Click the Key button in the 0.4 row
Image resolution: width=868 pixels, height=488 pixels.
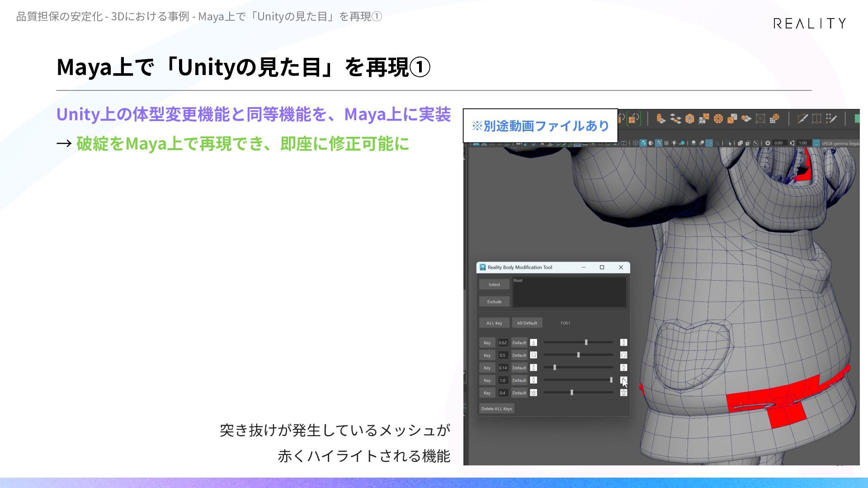(x=487, y=393)
